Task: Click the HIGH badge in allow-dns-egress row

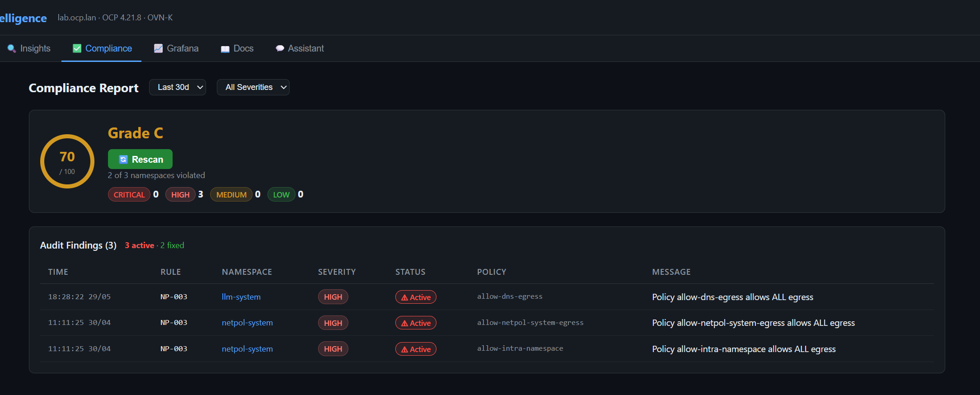Action: pos(333,297)
